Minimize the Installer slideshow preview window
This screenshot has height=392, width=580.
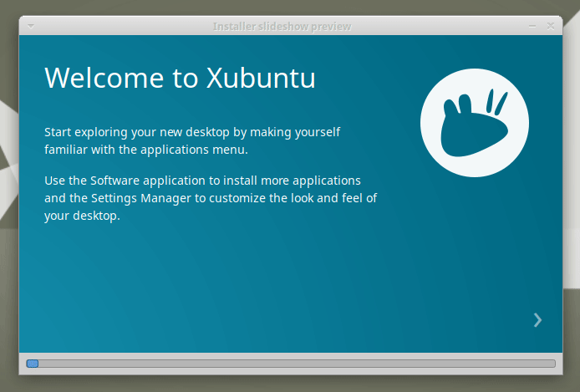click(532, 26)
